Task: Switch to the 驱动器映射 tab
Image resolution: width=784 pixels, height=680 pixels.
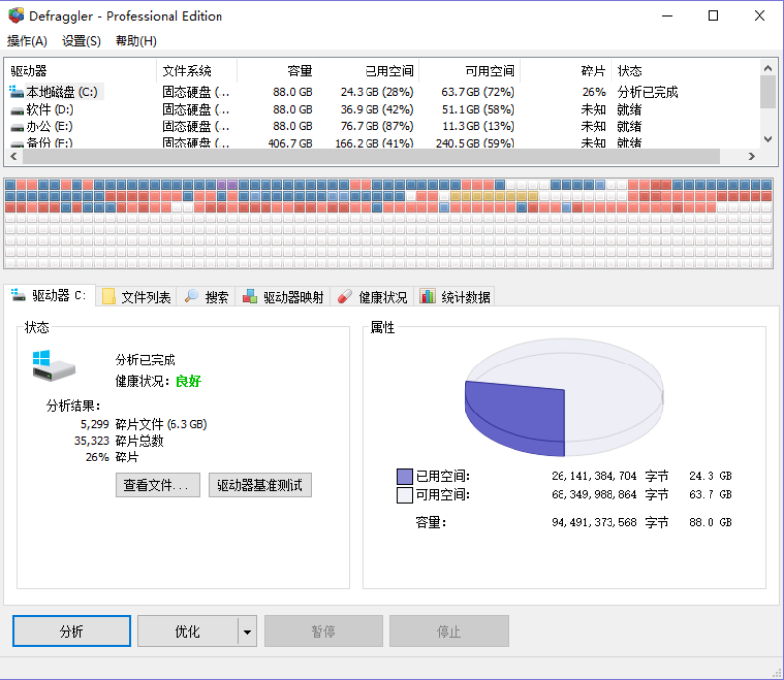Action: point(283,297)
